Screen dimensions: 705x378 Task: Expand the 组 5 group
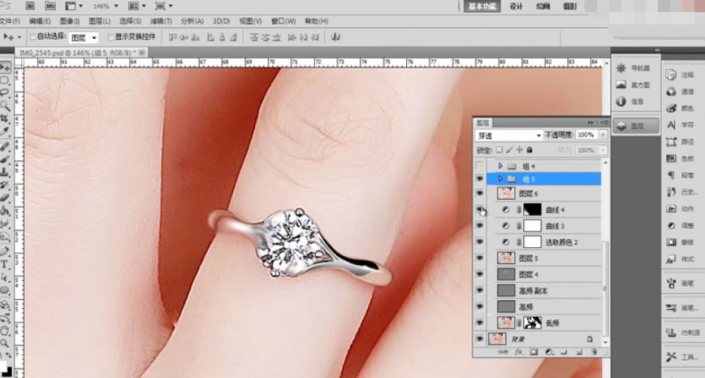coord(500,179)
